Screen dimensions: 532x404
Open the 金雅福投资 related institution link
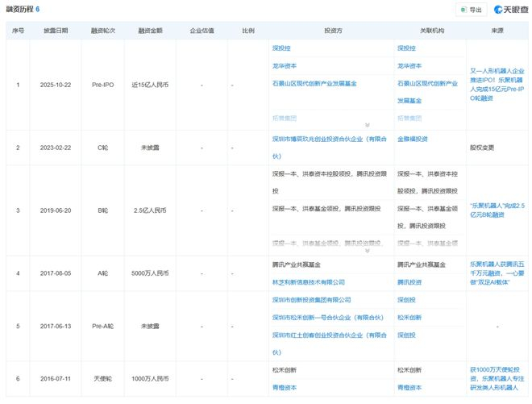[413, 139]
